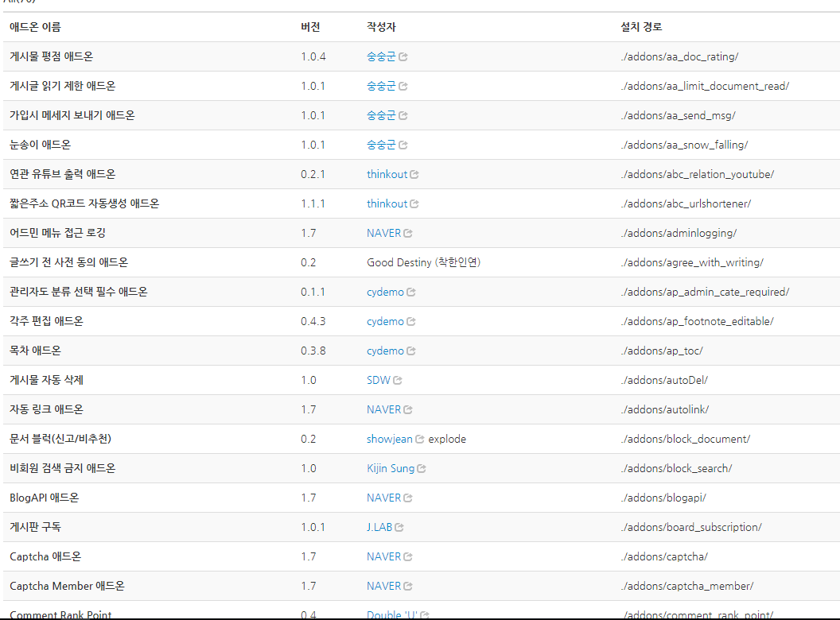Open external-link icon next to thinkout in 연관 유튜브 row
840x620 pixels.
click(x=414, y=175)
